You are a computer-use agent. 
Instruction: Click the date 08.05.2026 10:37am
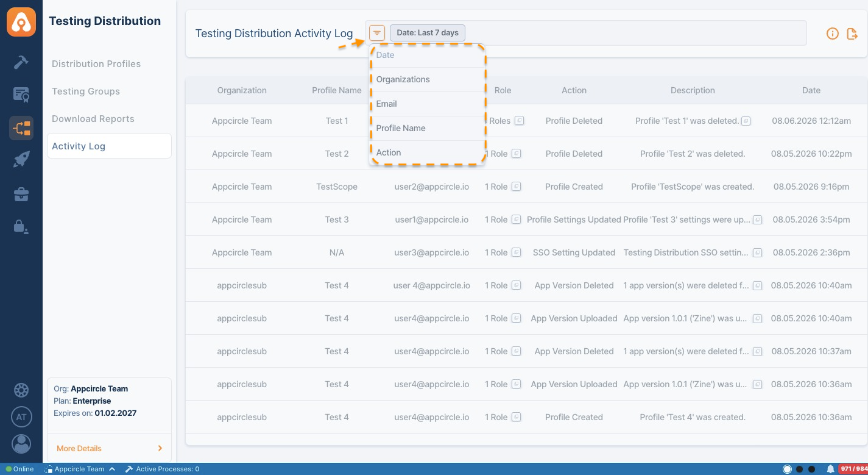coord(811,351)
